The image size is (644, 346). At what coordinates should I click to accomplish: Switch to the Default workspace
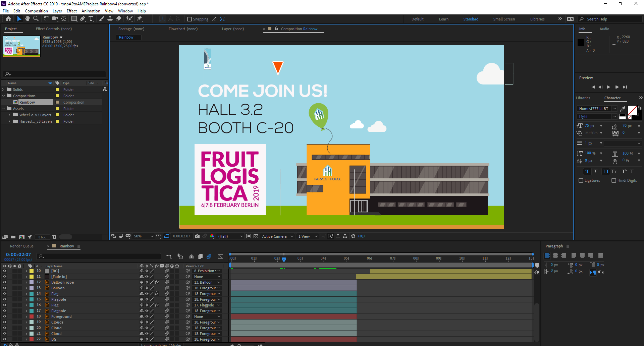click(418, 19)
